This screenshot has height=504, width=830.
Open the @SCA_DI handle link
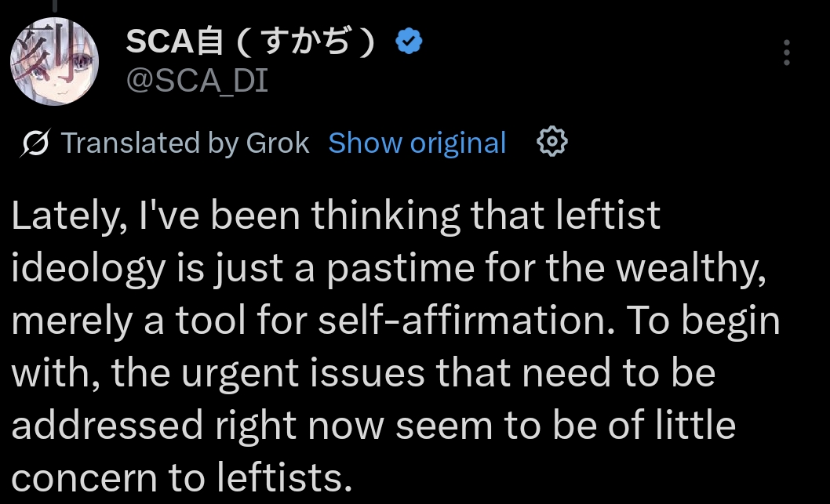point(197,80)
